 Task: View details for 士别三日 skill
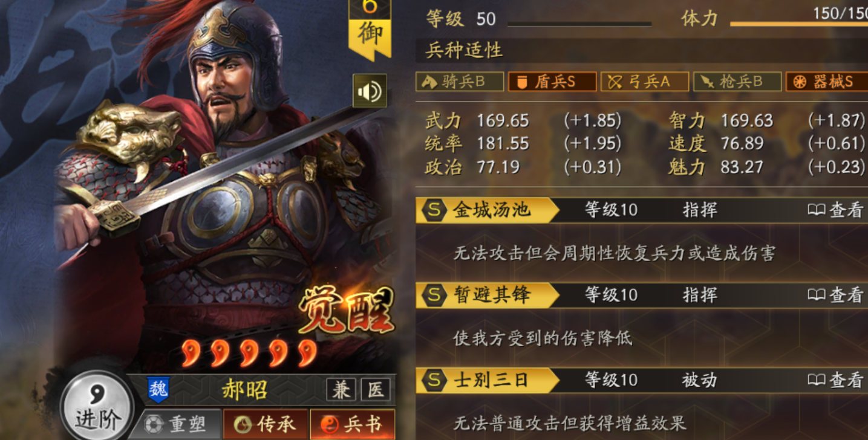click(835, 380)
